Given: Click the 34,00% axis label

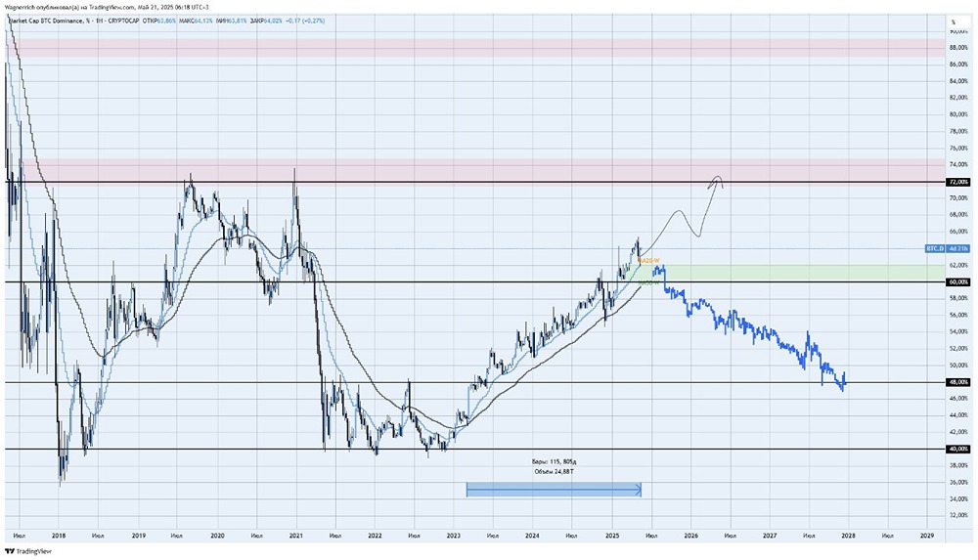Looking at the screenshot, I should pyautogui.click(x=958, y=498).
